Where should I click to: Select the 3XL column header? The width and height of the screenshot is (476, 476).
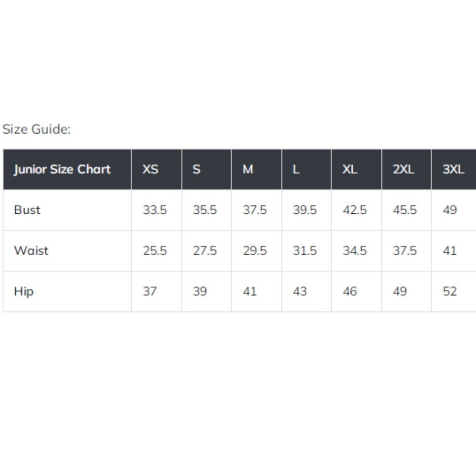click(454, 169)
